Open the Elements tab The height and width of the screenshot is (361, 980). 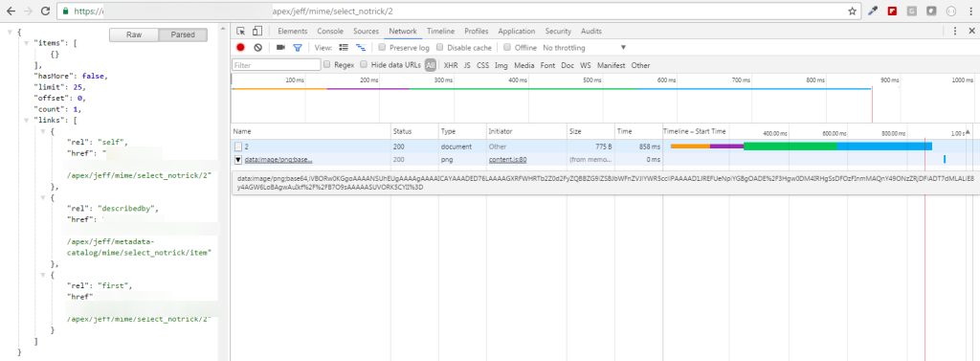(293, 32)
